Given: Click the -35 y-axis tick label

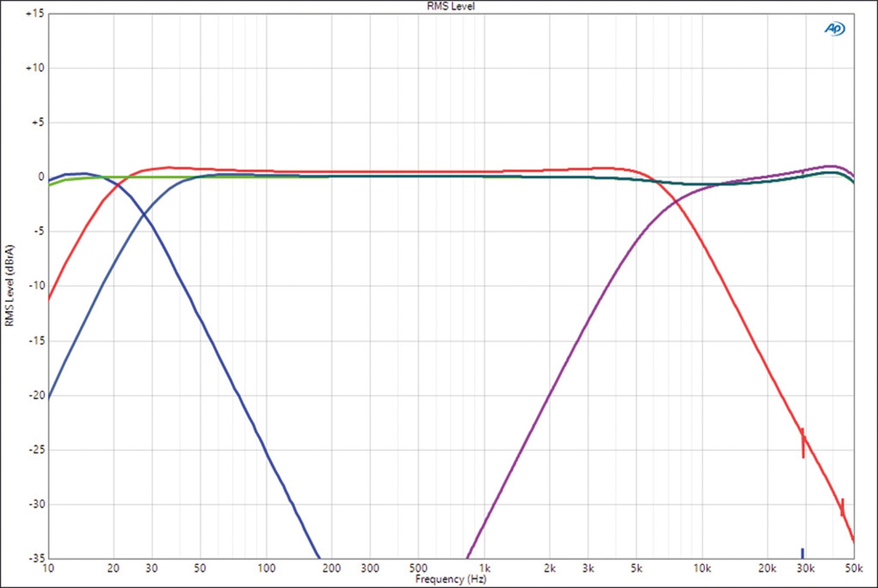Looking at the screenshot, I should point(36,558).
